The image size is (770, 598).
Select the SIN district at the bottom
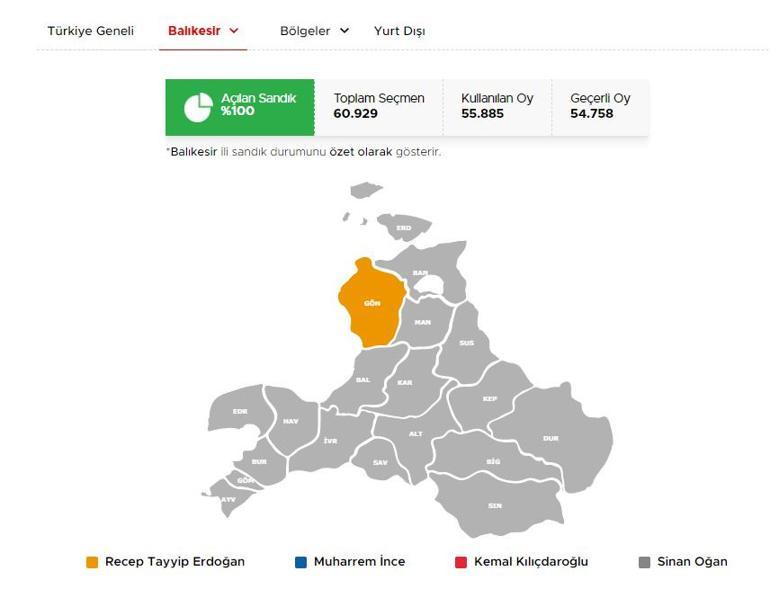coord(494,504)
